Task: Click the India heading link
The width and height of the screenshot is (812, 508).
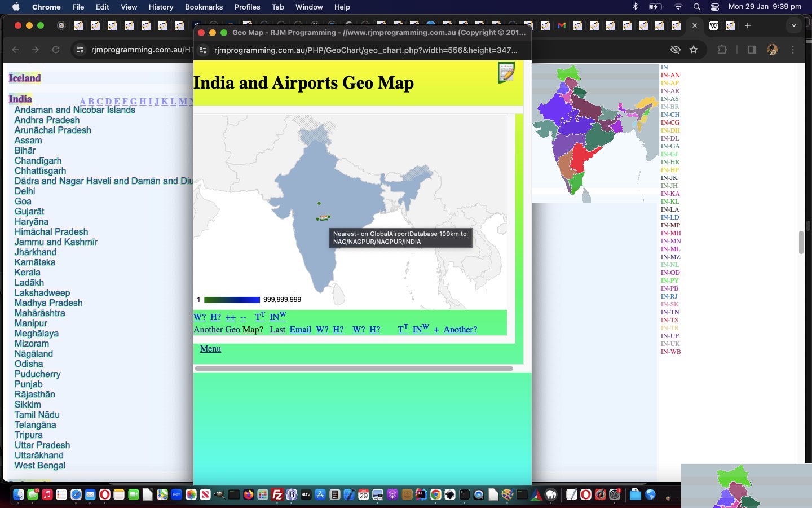Action: click(20, 99)
